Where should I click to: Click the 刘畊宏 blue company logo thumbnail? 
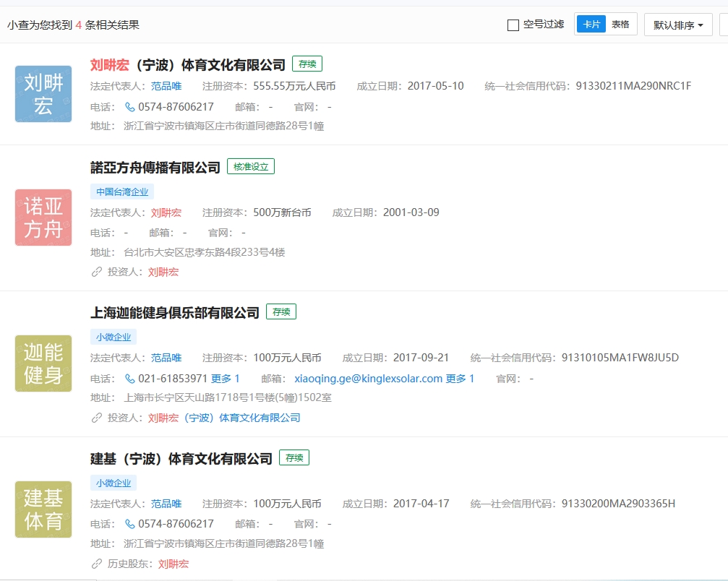tap(43, 94)
